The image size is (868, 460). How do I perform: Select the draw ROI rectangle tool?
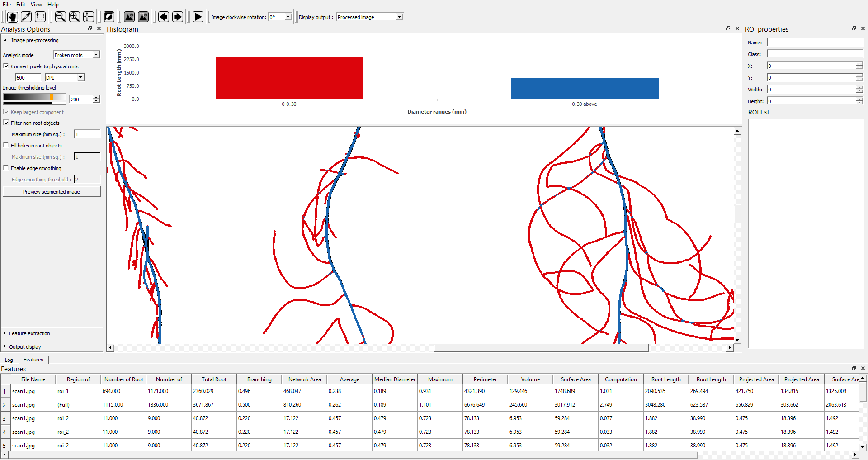tap(40, 17)
